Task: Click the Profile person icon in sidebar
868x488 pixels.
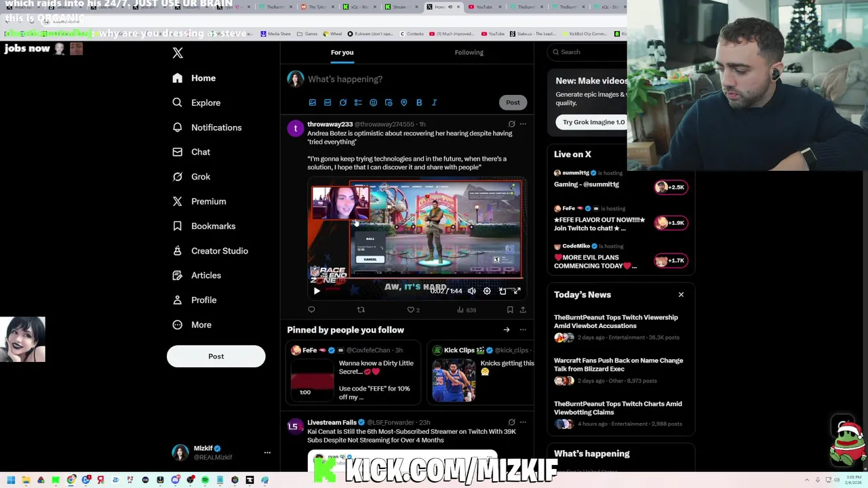Action: coord(177,300)
